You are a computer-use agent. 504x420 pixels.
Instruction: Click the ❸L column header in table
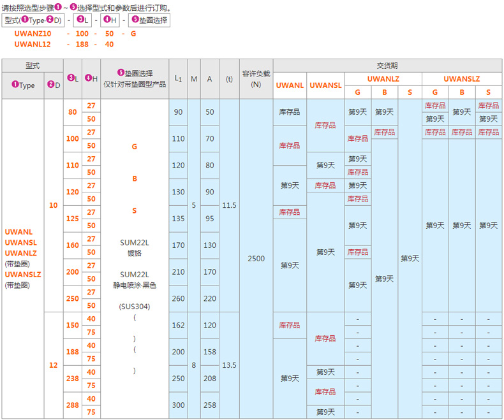(x=73, y=78)
